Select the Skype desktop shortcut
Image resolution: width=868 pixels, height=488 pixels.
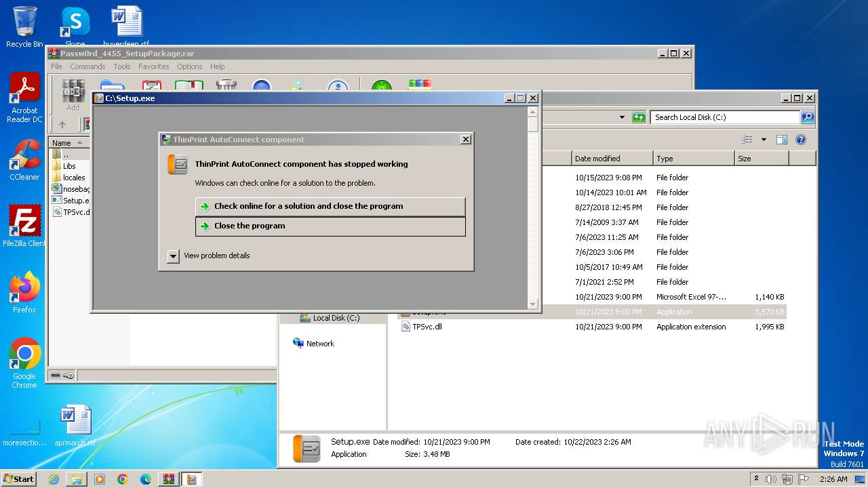coord(75,26)
